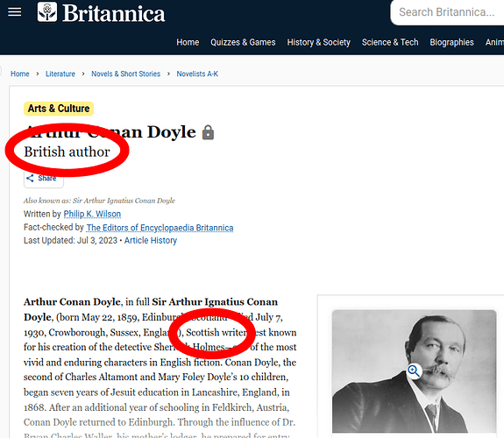Focus the Search Britannica input field

447,12
